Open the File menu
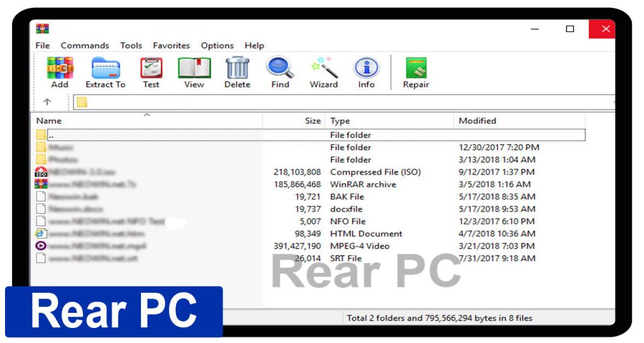The image size is (644, 343). tap(43, 45)
